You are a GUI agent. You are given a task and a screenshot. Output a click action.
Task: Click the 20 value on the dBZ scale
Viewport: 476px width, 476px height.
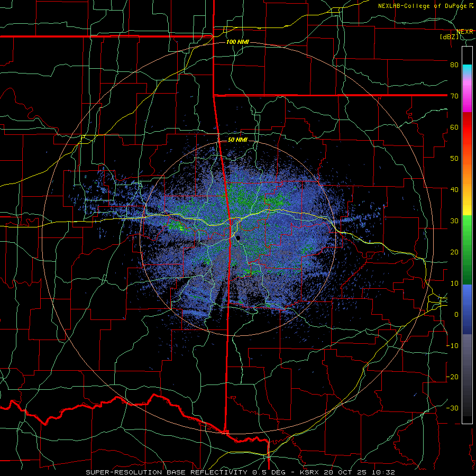click(x=454, y=252)
